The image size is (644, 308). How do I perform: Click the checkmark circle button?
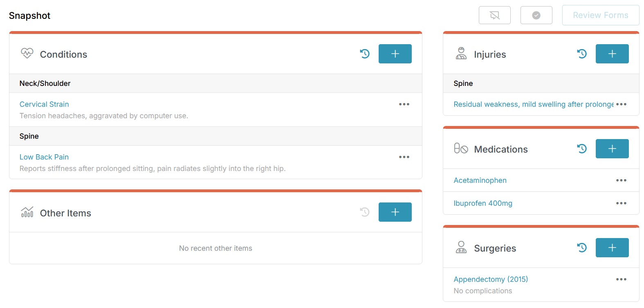coord(536,15)
